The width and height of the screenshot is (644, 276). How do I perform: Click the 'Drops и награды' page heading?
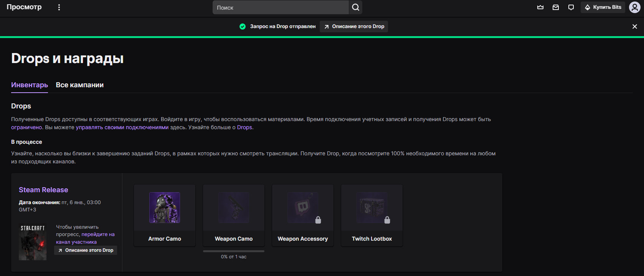pyautogui.click(x=68, y=58)
